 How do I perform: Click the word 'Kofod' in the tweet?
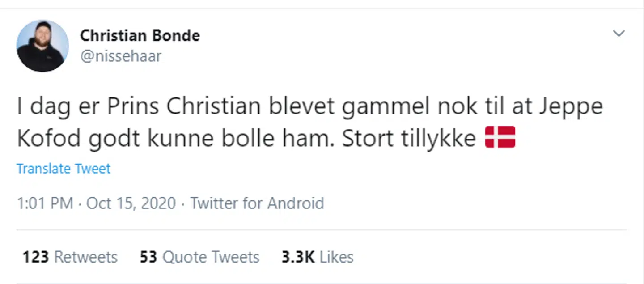tap(49, 139)
